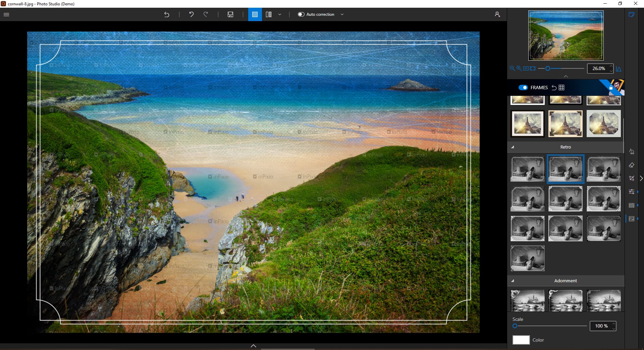Select the middle Retro frame in second row
644x350 pixels.
click(x=566, y=199)
